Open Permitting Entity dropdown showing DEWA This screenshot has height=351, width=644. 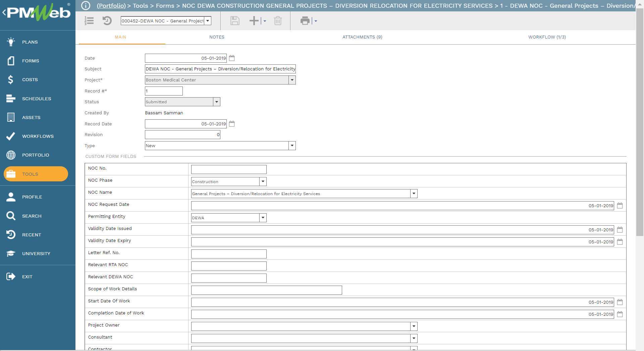pos(263,218)
